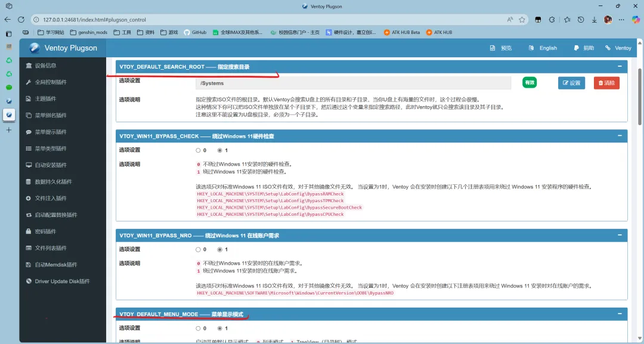Open 预览 in the top header
644x344 pixels.
(501, 48)
